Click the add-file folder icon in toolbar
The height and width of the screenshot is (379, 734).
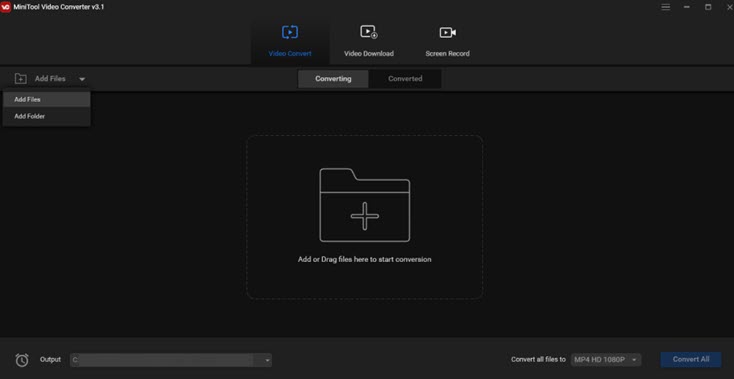tap(21, 79)
